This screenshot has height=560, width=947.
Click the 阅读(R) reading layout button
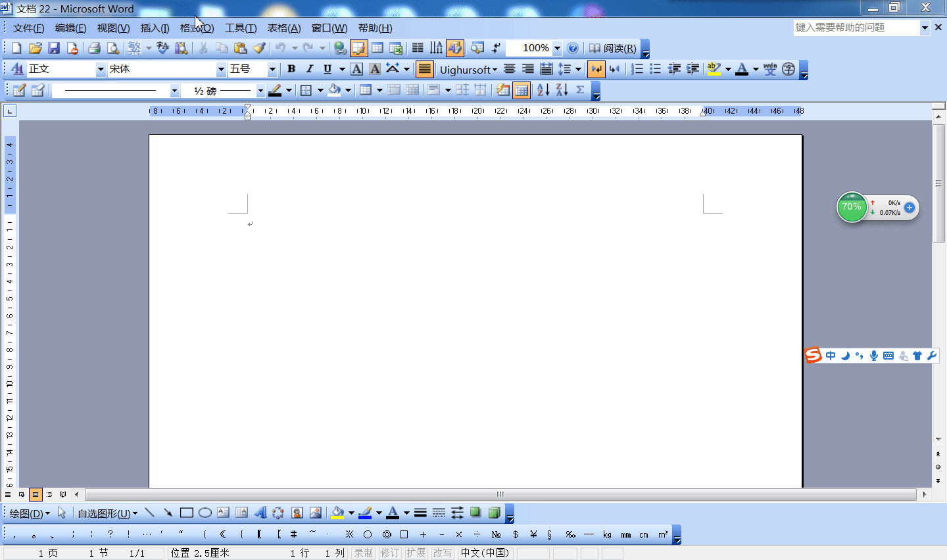pyautogui.click(x=612, y=48)
